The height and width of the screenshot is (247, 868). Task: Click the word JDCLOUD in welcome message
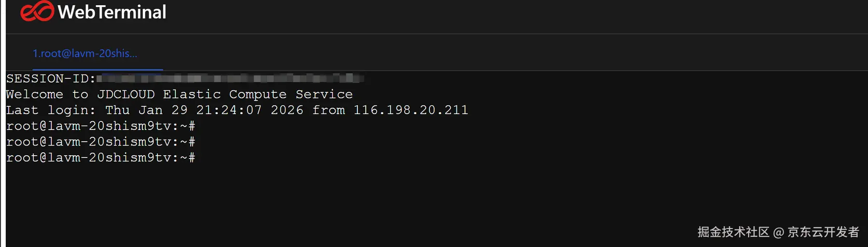point(126,94)
